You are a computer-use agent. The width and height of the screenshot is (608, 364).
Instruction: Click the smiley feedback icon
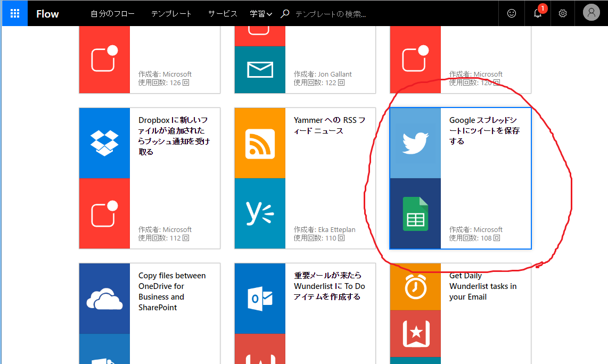[512, 13]
